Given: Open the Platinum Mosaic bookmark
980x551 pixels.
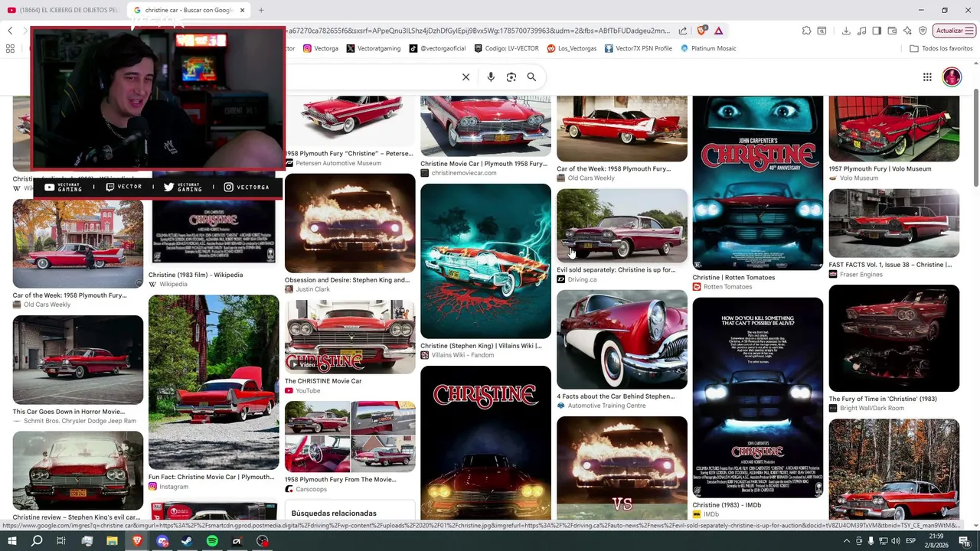Looking at the screenshot, I should coord(708,48).
